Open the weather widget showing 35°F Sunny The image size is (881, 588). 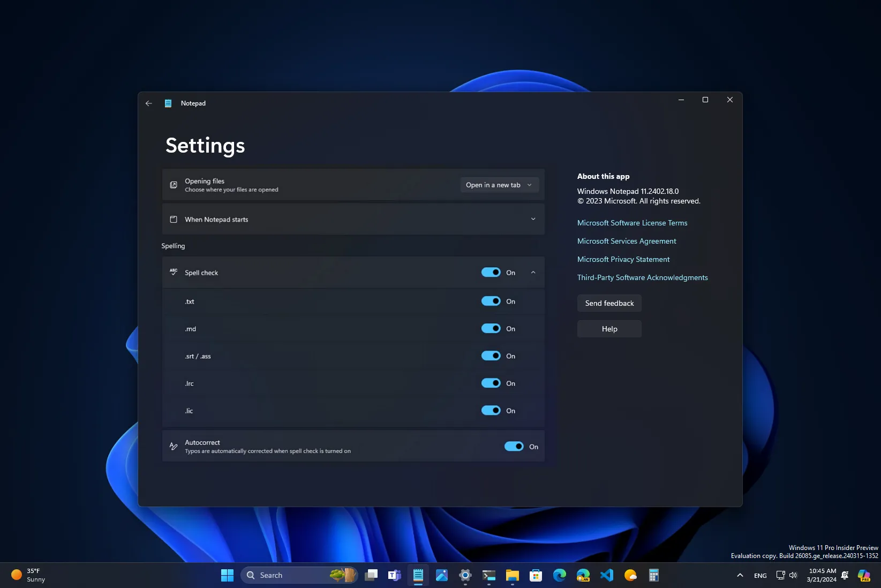28,575
